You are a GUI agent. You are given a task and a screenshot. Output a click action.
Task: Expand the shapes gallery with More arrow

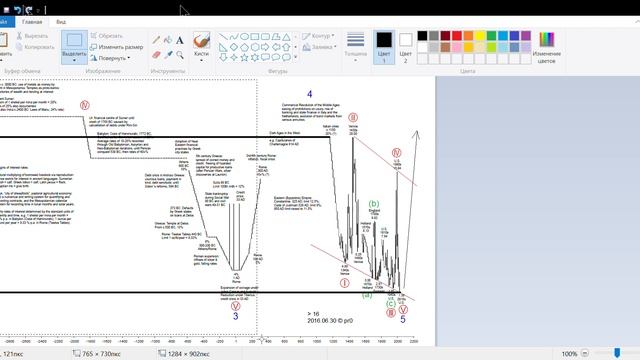point(296,57)
